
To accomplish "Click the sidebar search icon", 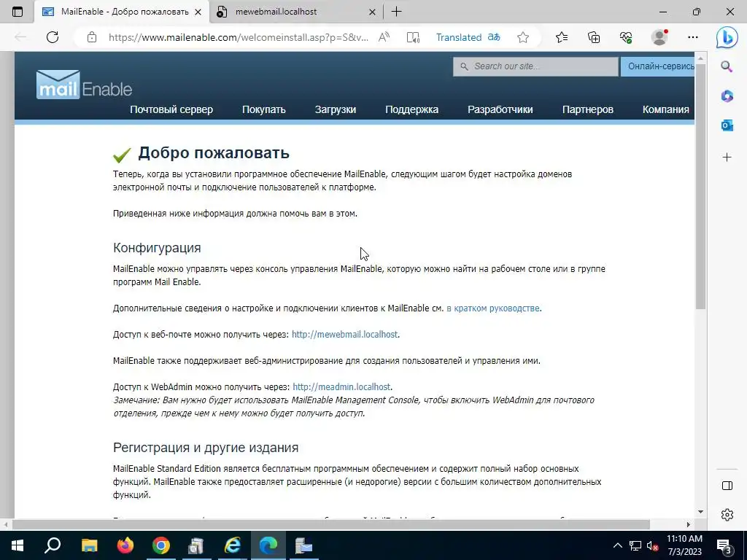I will coord(727,66).
